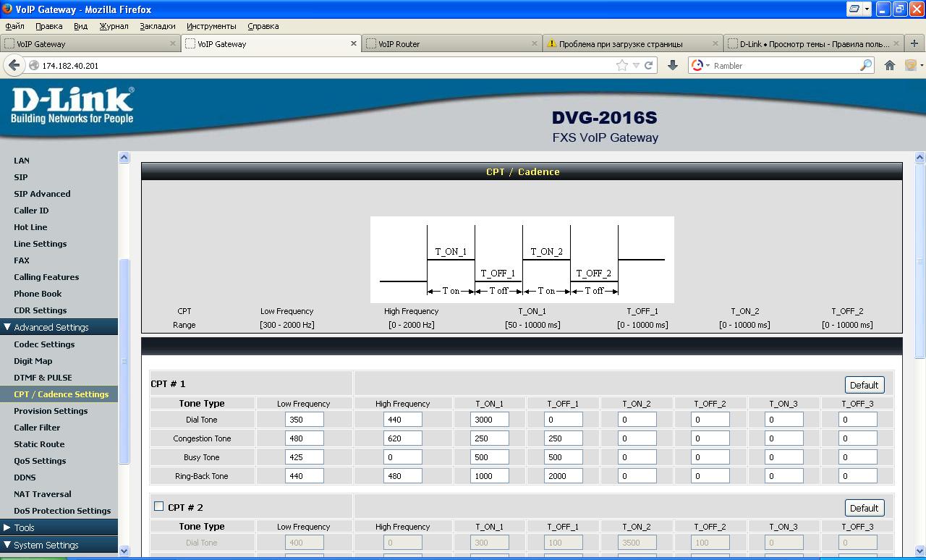The image size is (926, 560).
Task: Open the Закладки menu
Action: (x=157, y=26)
